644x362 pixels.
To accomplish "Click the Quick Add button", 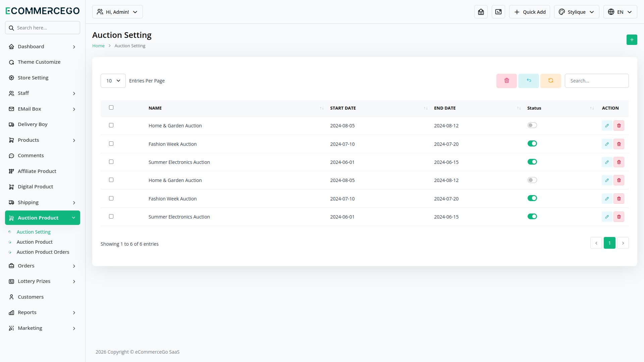I will pyautogui.click(x=529, y=12).
